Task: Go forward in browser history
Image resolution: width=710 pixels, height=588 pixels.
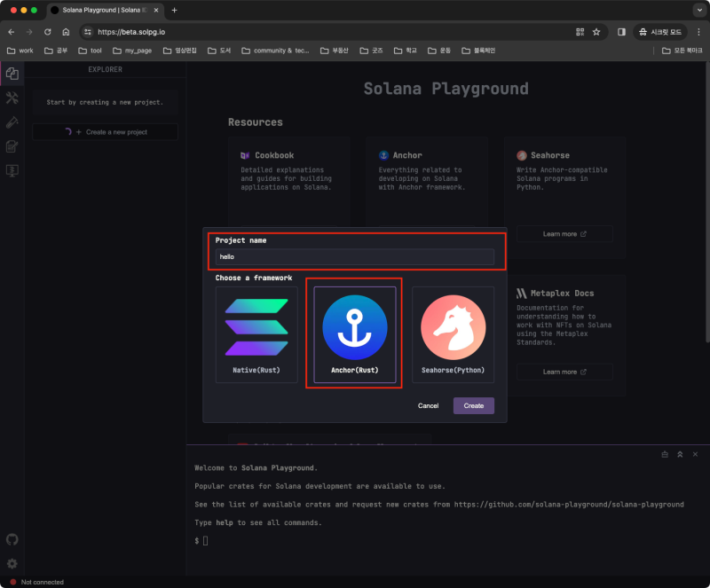Action: point(29,32)
